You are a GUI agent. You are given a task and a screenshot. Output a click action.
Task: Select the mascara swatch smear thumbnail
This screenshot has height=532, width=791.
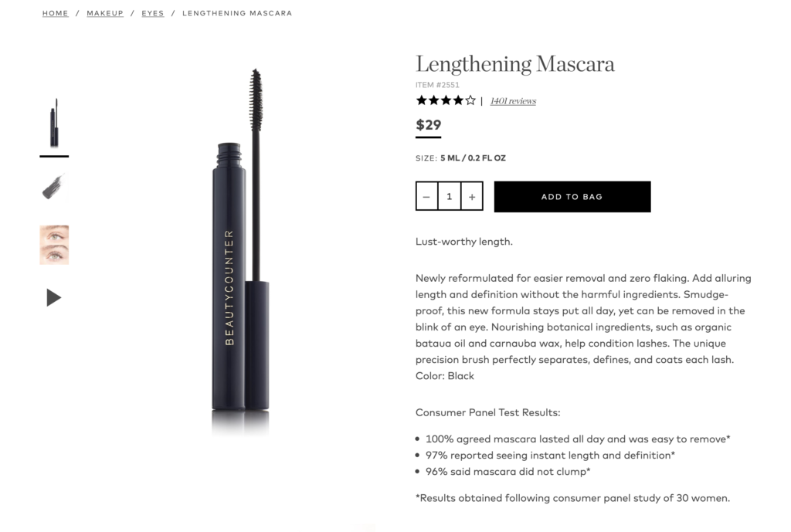pyautogui.click(x=54, y=187)
